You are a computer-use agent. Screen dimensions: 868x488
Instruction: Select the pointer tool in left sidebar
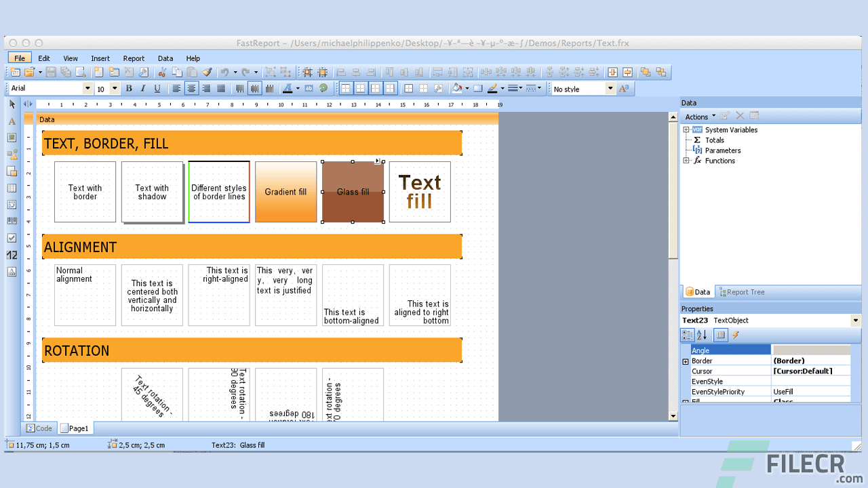[12, 104]
